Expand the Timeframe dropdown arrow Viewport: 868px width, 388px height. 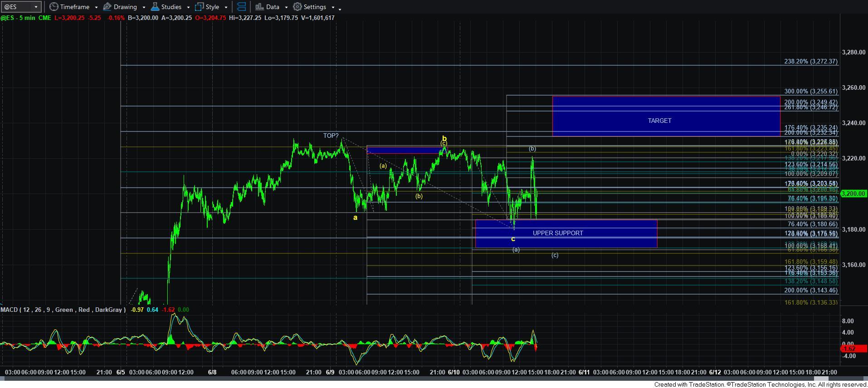point(96,7)
